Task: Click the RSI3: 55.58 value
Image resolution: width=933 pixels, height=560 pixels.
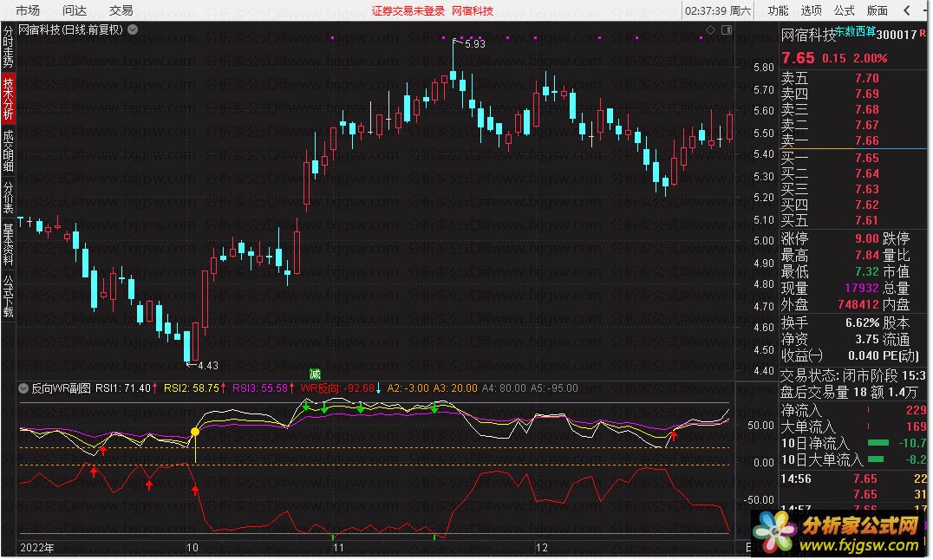Action: (x=260, y=388)
